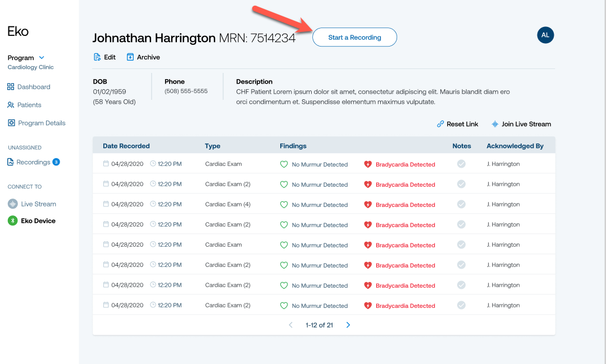Toggle the notes checkmark in first row
This screenshot has width=606, height=364.
coord(461,164)
